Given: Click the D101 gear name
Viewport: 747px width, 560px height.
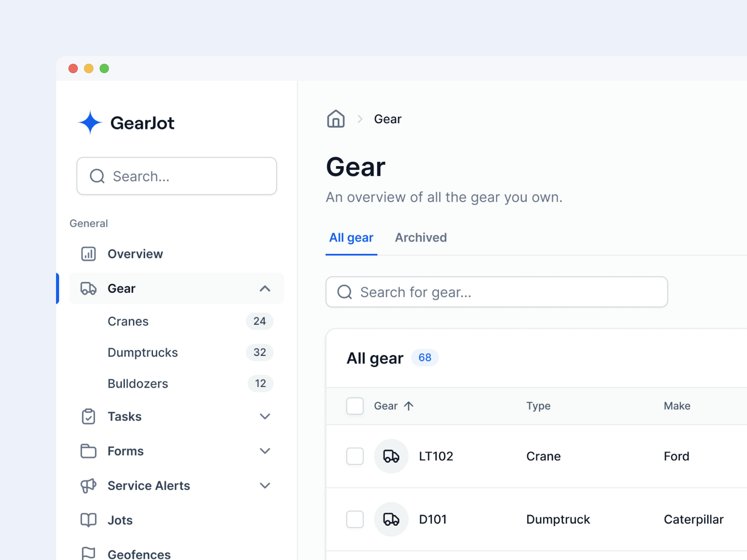Looking at the screenshot, I should (x=433, y=519).
